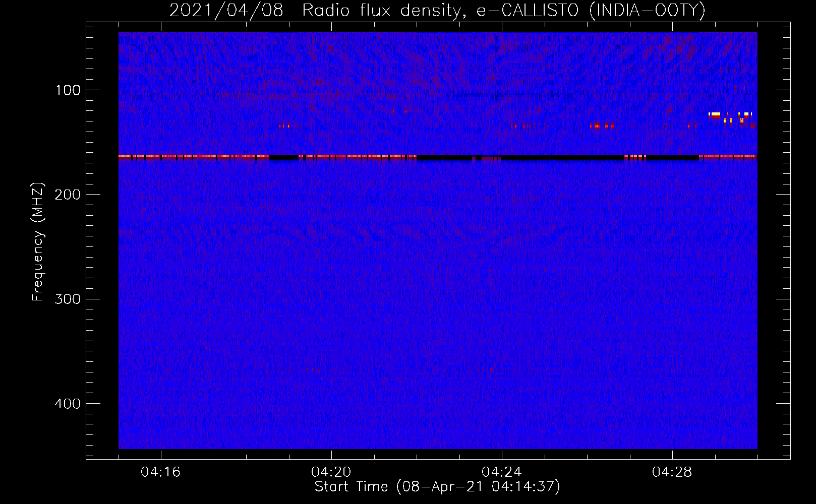The image size is (816, 504).
Task: Click the 300 frequency tick label
Action: coord(68,299)
